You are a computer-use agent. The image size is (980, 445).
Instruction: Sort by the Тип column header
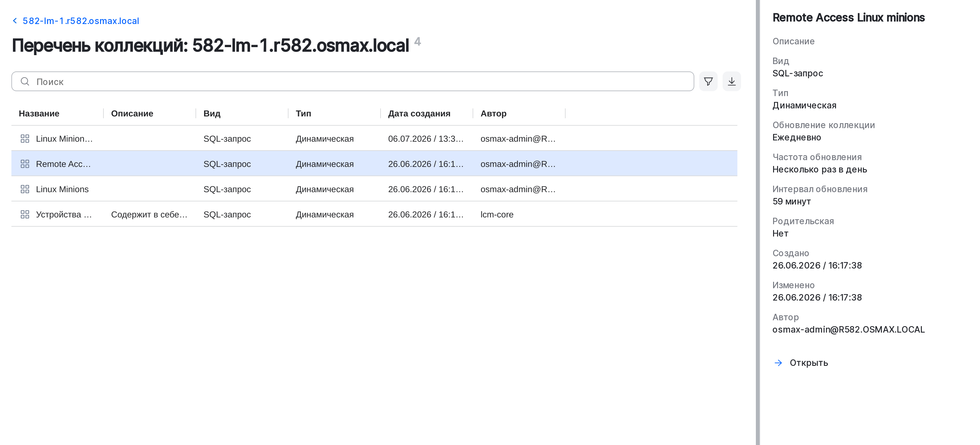(303, 113)
